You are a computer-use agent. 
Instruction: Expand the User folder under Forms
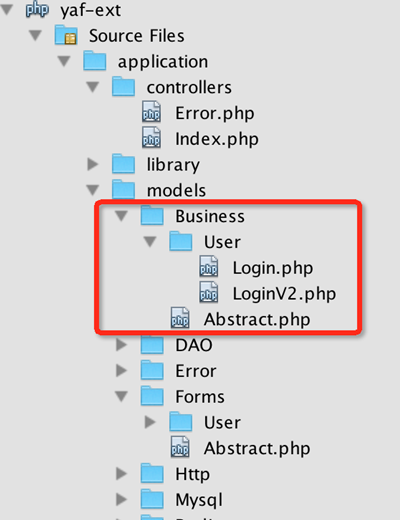[150, 422]
